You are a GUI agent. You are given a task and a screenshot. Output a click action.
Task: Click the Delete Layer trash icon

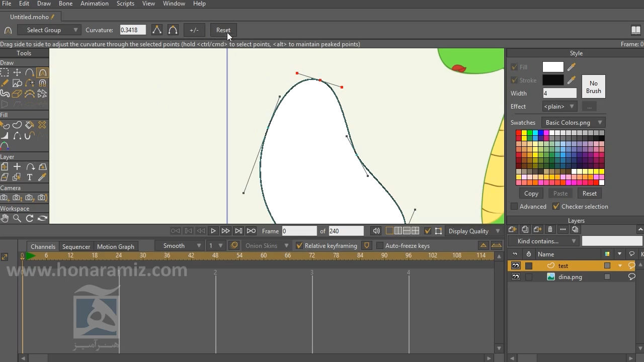tap(550, 230)
